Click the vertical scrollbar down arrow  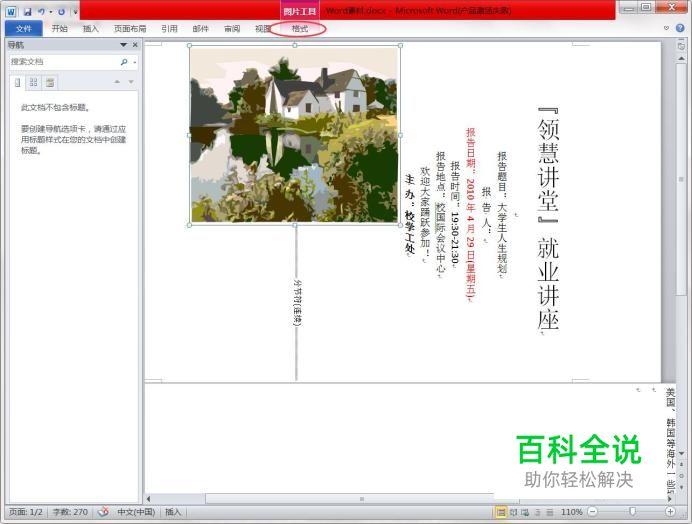pyautogui.click(x=682, y=453)
